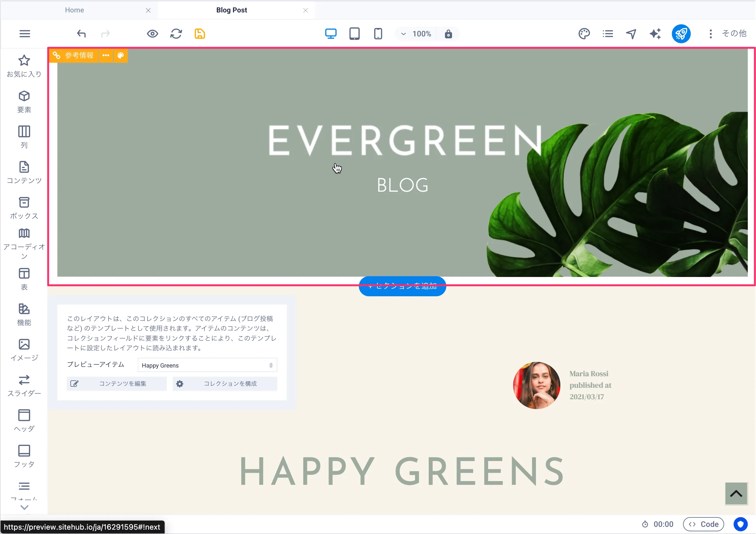Switch to tablet view

click(355, 34)
